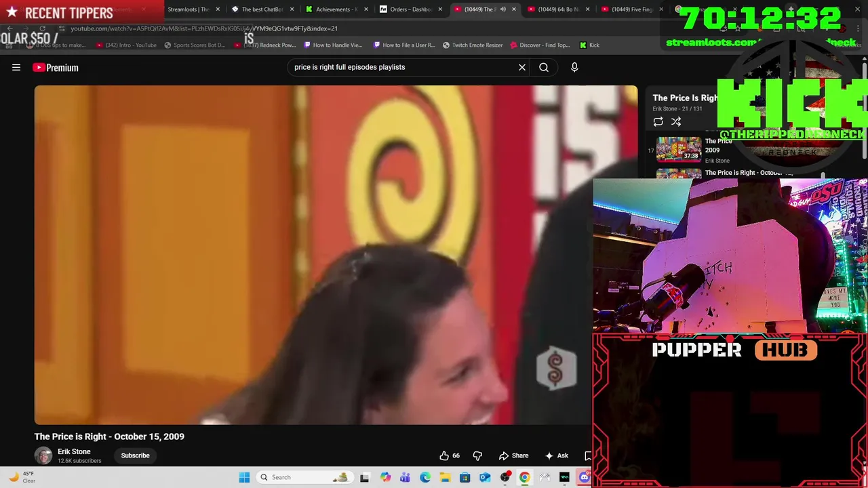Open How to Handle Vie... Twitch bookmark
Image resolution: width=868 pixels, height=488 pixels.
[334, 45]
